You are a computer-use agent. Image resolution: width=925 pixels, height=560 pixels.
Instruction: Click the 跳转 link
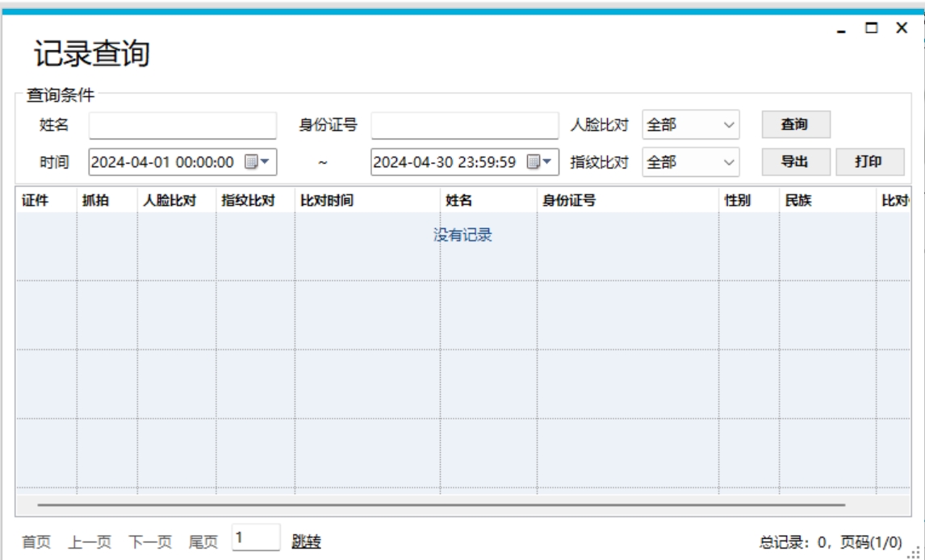[x=306, y=542]
